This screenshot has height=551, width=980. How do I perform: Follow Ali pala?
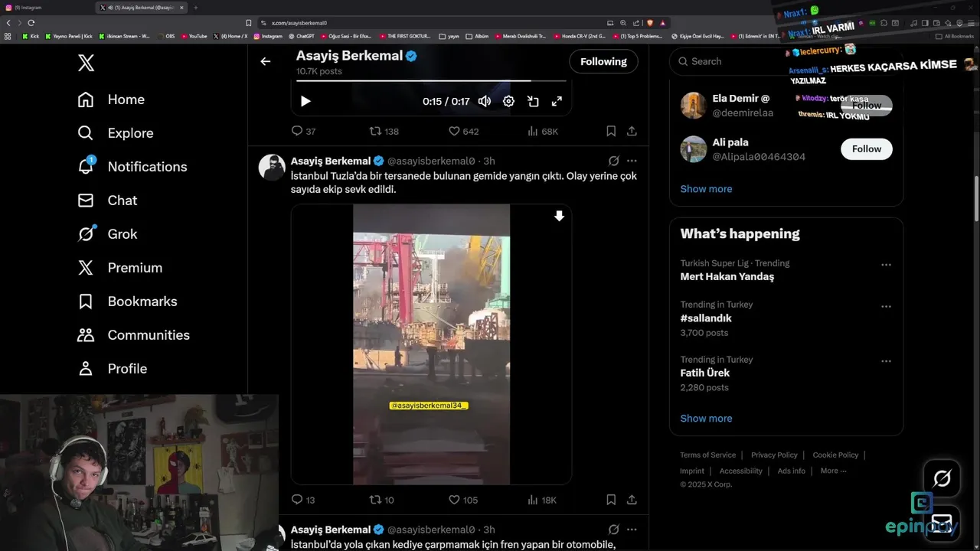coord(867,149)
